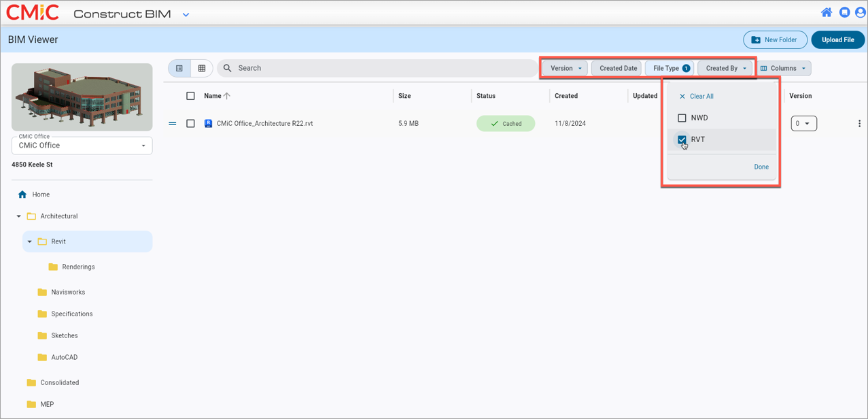Viewport: 868px width, 419px height.
Task: Sort by the Created column header
Action: (566, 96)
